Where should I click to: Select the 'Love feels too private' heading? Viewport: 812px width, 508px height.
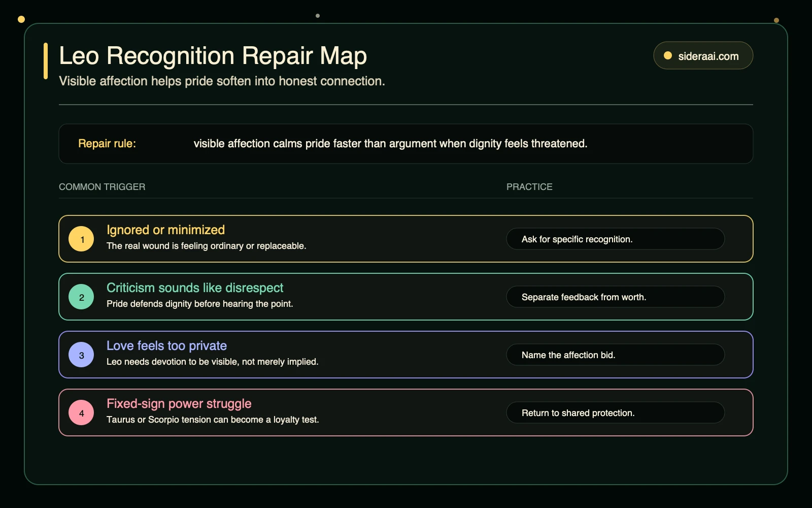click(x=166, y=346)
